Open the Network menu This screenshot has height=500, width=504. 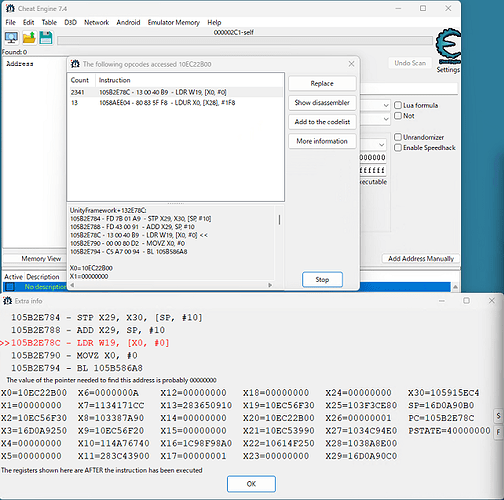tap(96, 22)
